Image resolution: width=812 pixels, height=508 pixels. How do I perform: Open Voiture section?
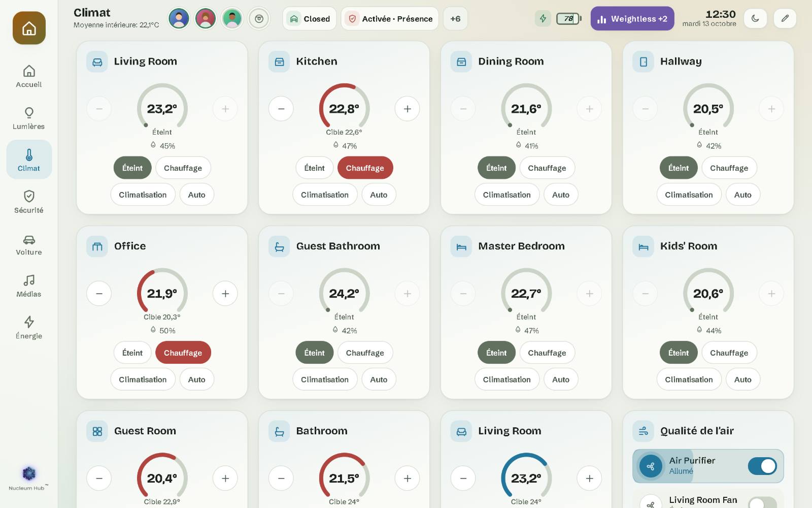pos(29,244)
